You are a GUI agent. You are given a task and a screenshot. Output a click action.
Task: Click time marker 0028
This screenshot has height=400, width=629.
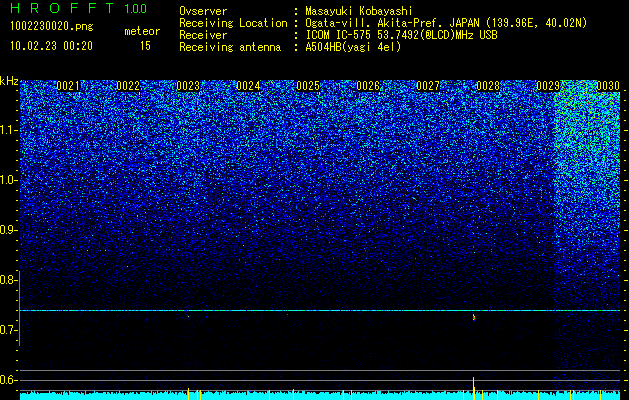pos(488,86)
